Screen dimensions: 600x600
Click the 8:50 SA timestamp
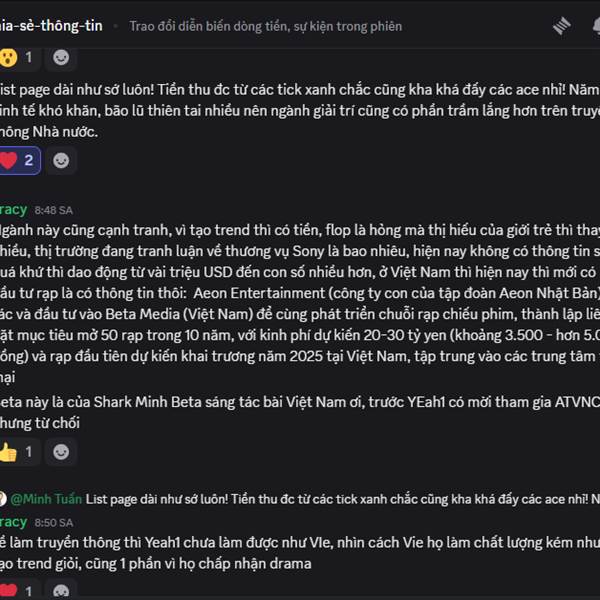[x=53, y=522]
